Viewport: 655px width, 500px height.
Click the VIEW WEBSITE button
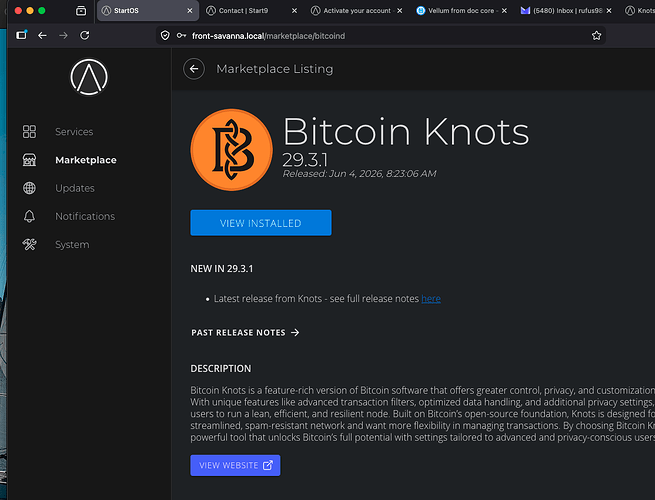coord(235,465)
